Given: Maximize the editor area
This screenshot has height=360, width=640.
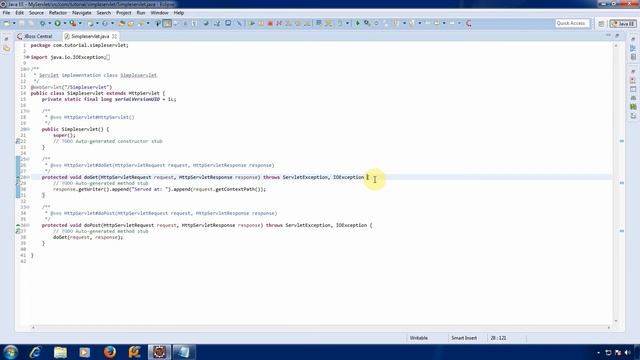Looking at the screenshot, I should pos(617,36).
